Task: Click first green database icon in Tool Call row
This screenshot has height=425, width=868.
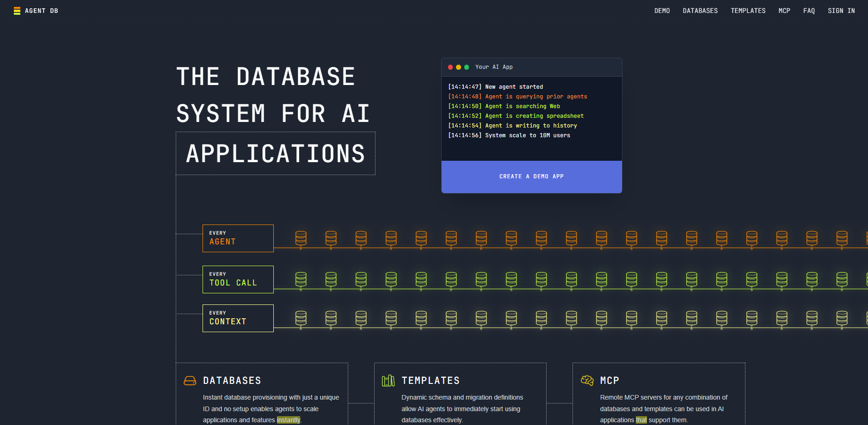Action: click(301, 280)
